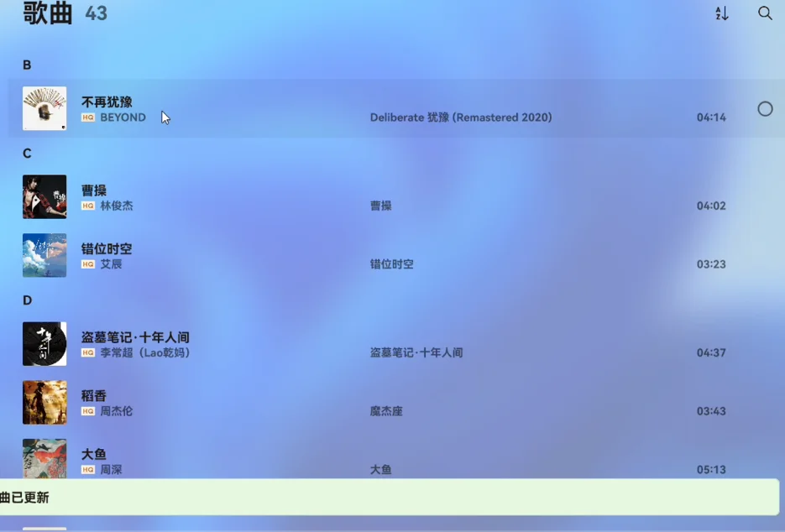Select song title 大鱼
Viewport: 785px width, 532px height.
click(x=94, y=455)
